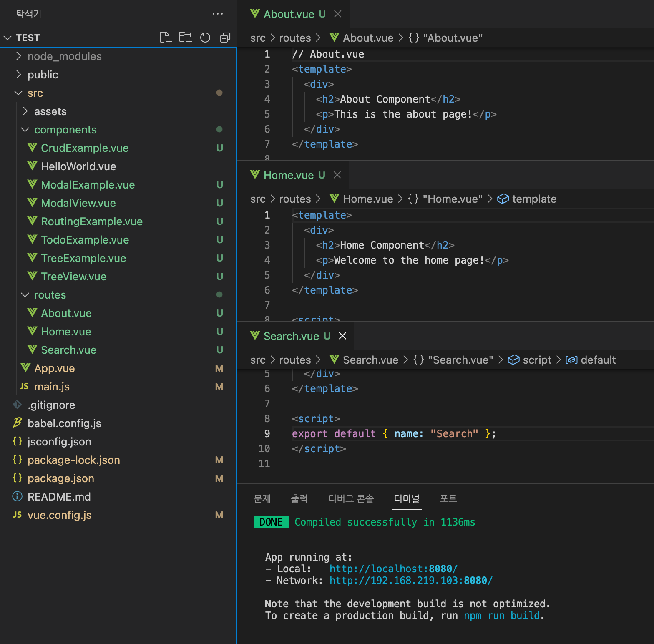Click the default symbol icon in Search.vue breadcrumb
Screen dimensions: 654x644
(571, 360)
